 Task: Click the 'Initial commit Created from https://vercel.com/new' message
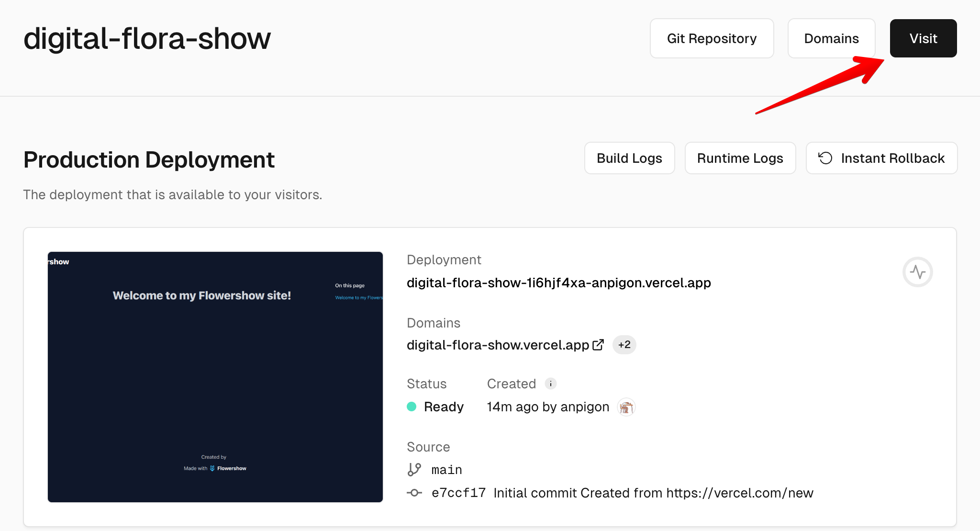[653, 493]
